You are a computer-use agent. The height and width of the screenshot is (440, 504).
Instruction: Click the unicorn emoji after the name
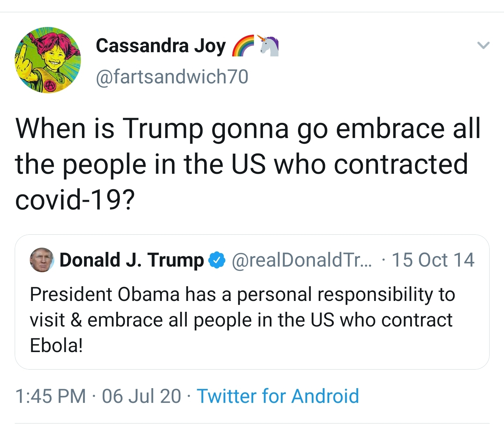click(x=268, y=46)
